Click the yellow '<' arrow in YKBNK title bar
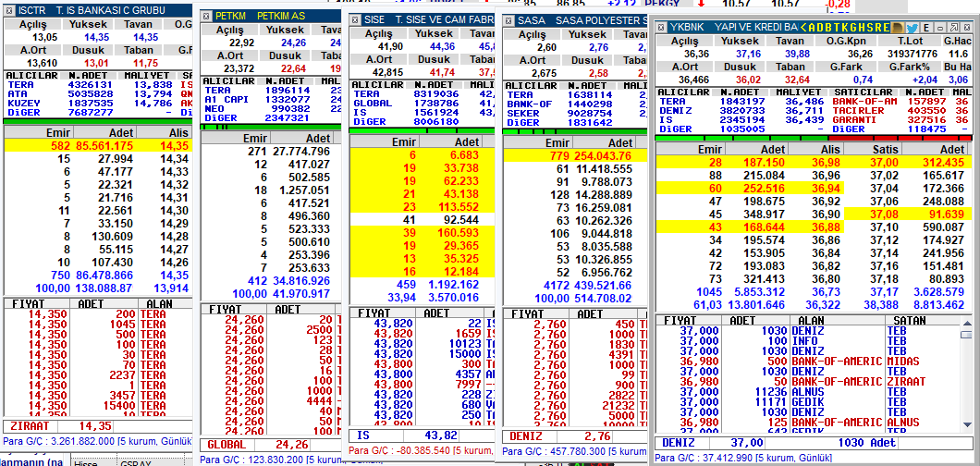This screenshot has height=466, width=980. (803, 28)
